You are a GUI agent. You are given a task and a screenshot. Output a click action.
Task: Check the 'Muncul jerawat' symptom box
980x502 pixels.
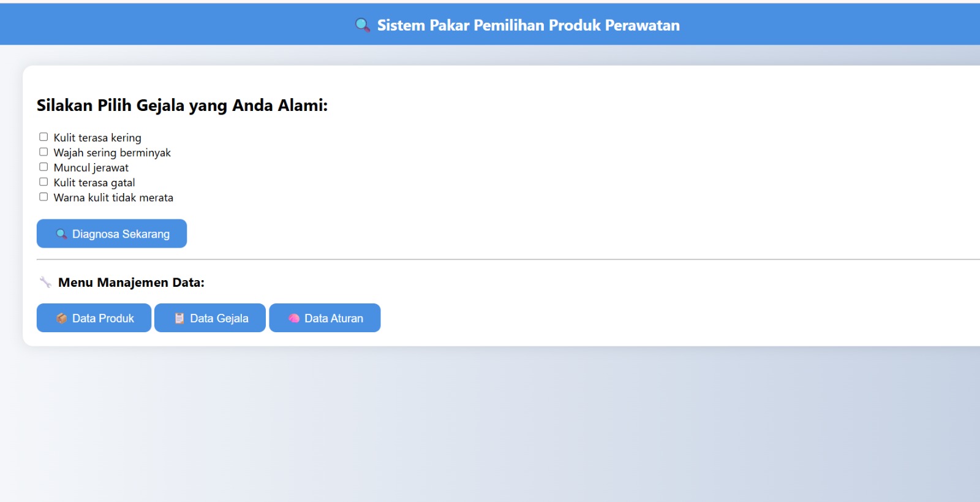coord(43,167)
